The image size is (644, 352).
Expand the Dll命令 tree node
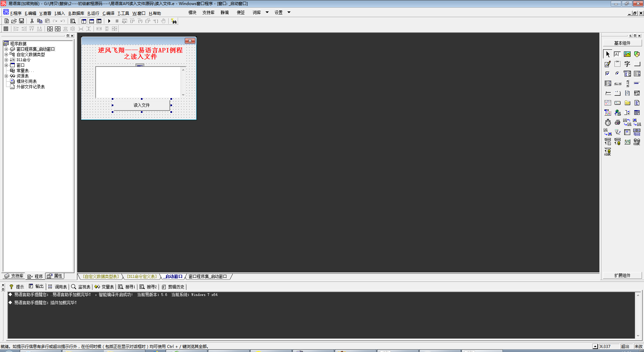6,60
